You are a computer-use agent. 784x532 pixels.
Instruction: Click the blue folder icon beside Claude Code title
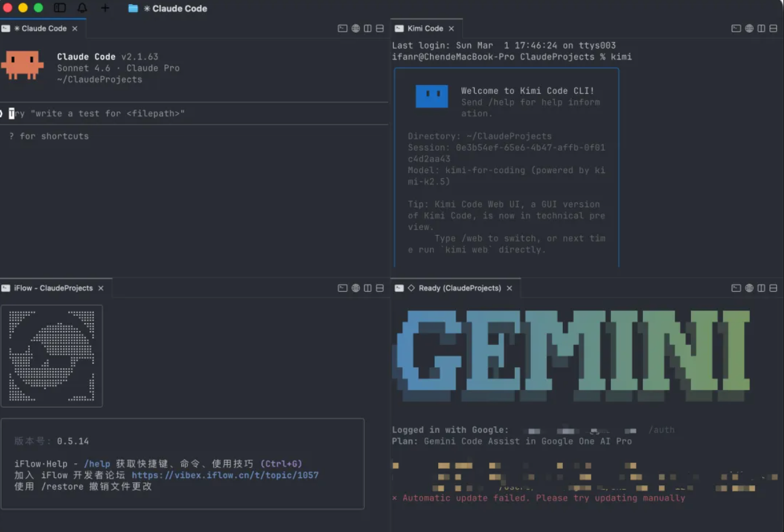(132, 8)
